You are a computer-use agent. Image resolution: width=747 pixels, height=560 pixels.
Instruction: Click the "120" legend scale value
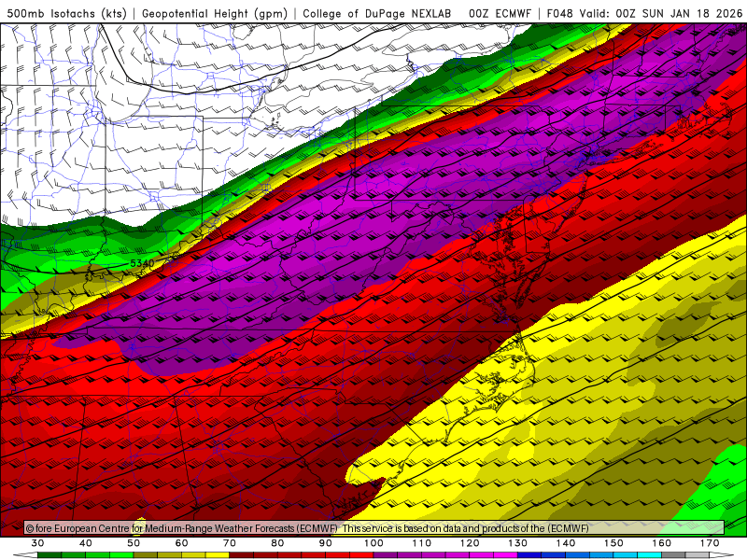pyautogui.click(x=470, y=543)
